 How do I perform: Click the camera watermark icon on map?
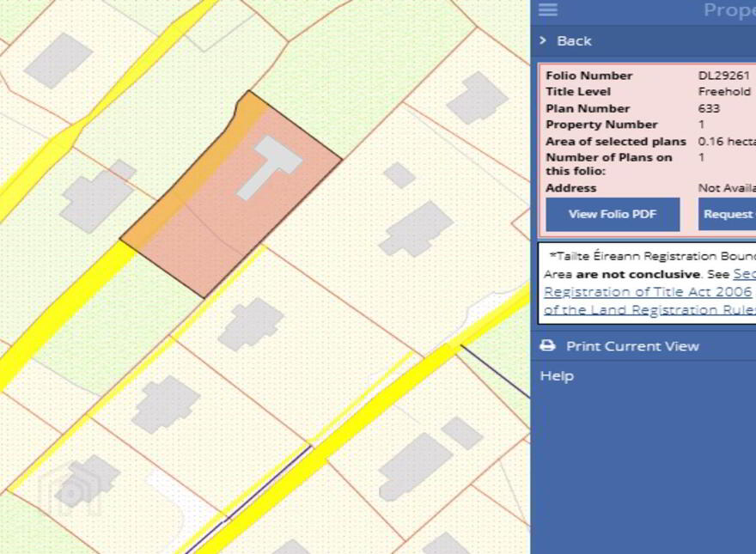(x=69, y=490)
